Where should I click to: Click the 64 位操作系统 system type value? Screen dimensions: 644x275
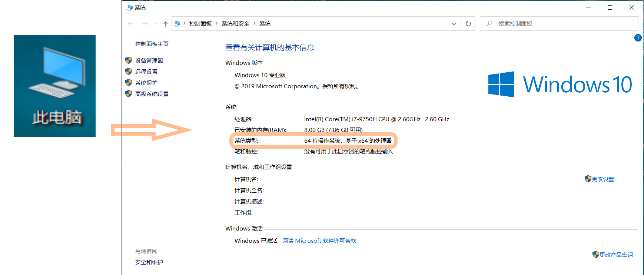(348, 140)
